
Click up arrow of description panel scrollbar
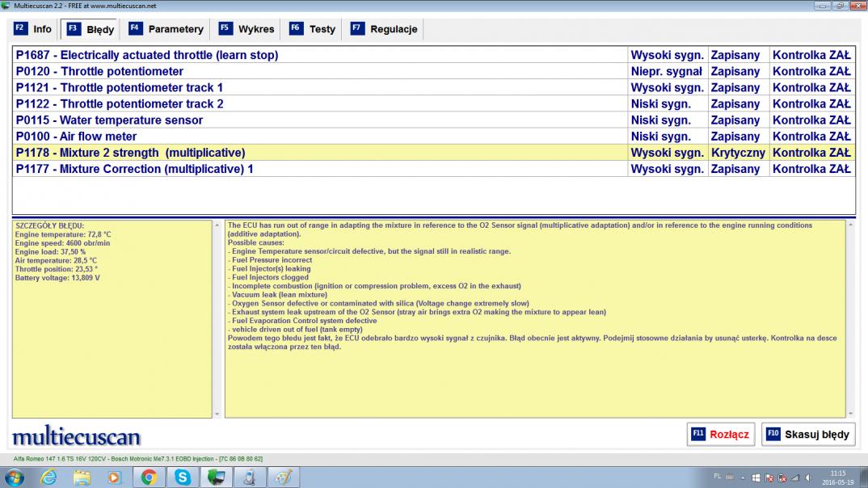click(850, 225)
